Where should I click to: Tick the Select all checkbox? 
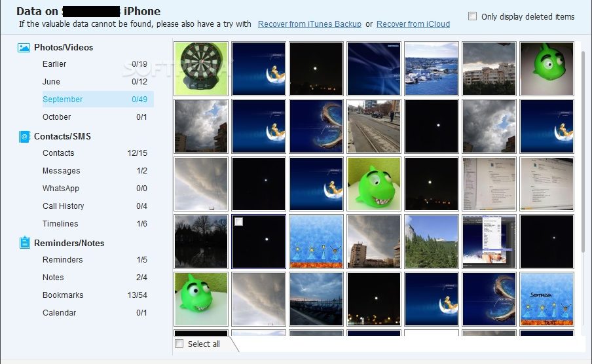179,344
